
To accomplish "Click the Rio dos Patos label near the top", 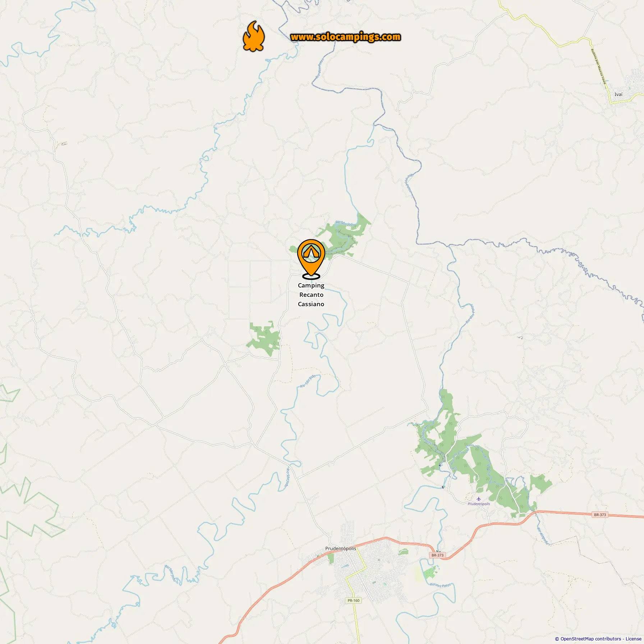I will [x=319, y=68].
